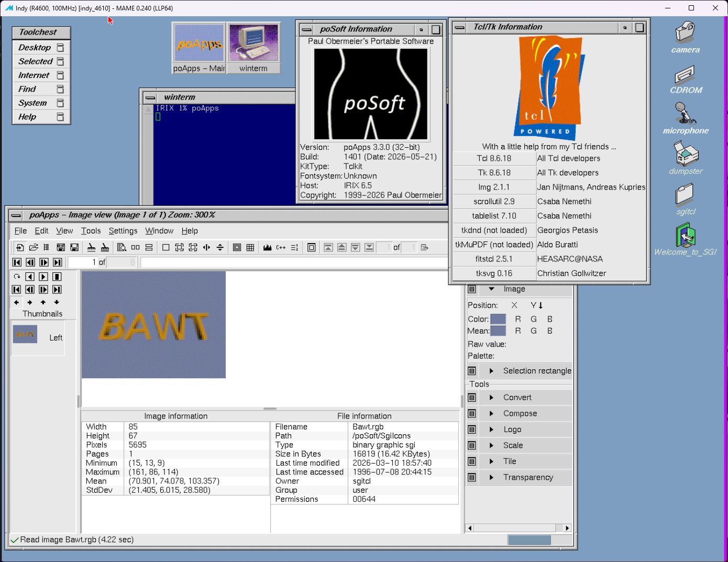Click the flip vertical toolbar icon
728x562 pixels.
point(220,247)
